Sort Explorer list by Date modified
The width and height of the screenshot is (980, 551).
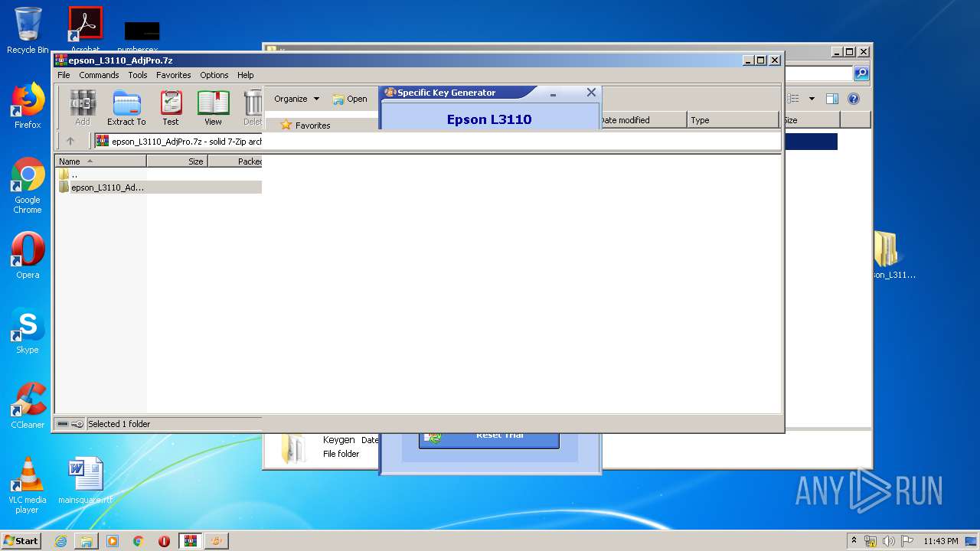click(x=642, y=120)
